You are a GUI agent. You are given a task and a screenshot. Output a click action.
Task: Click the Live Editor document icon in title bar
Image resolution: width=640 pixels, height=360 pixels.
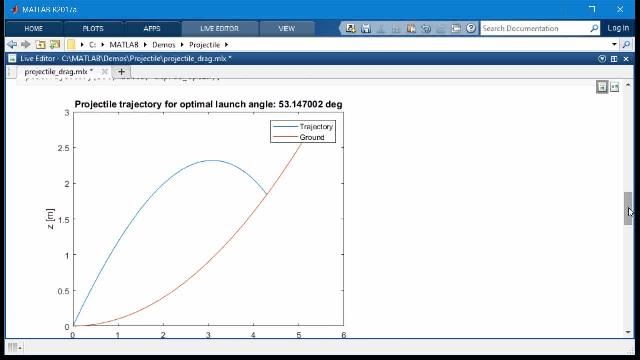(12, 59)
